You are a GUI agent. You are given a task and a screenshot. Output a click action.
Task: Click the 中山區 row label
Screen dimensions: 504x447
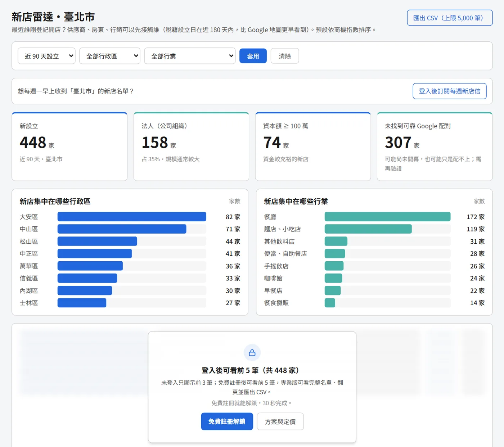tap(29, 229)
